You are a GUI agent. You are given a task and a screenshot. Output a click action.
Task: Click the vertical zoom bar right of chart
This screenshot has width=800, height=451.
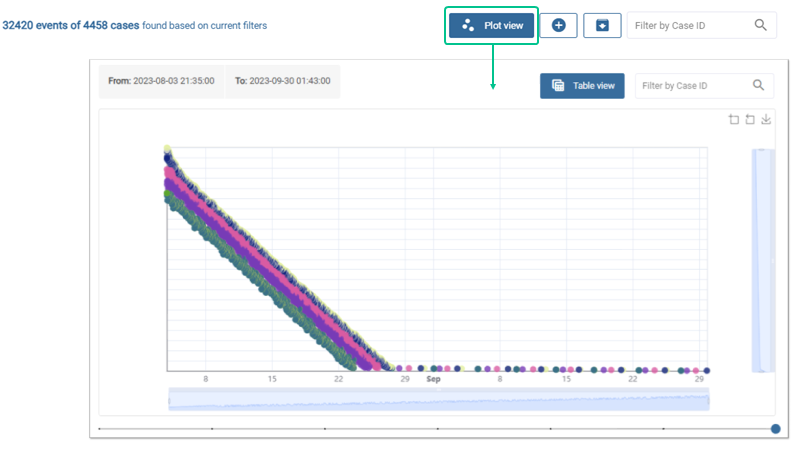(763, 260)
